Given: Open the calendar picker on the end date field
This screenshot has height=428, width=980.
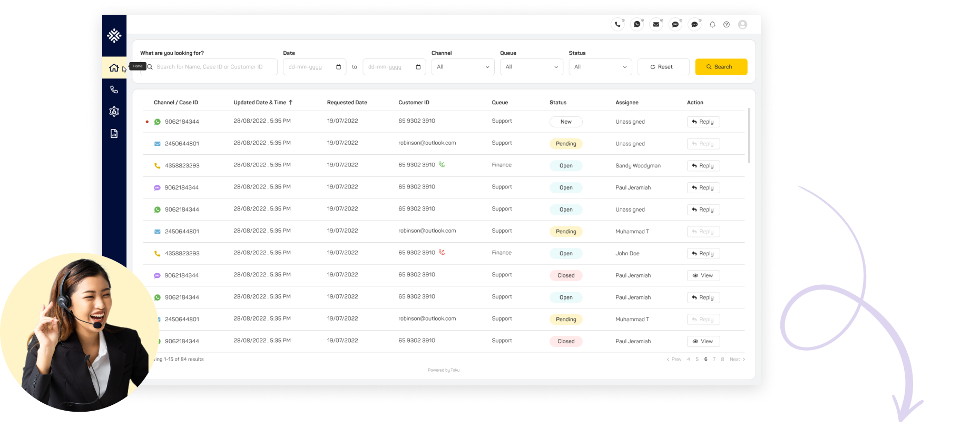Looking at the screenshot, I should pos(418,67).
